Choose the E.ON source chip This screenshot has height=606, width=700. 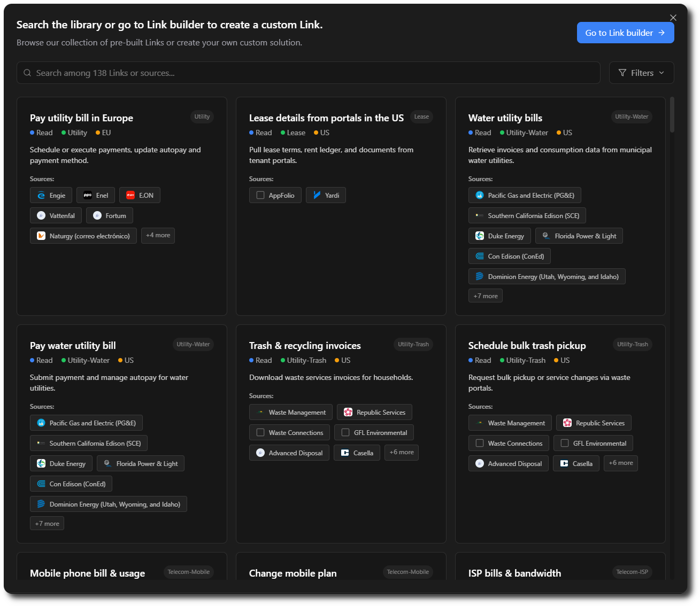[140, 196]
